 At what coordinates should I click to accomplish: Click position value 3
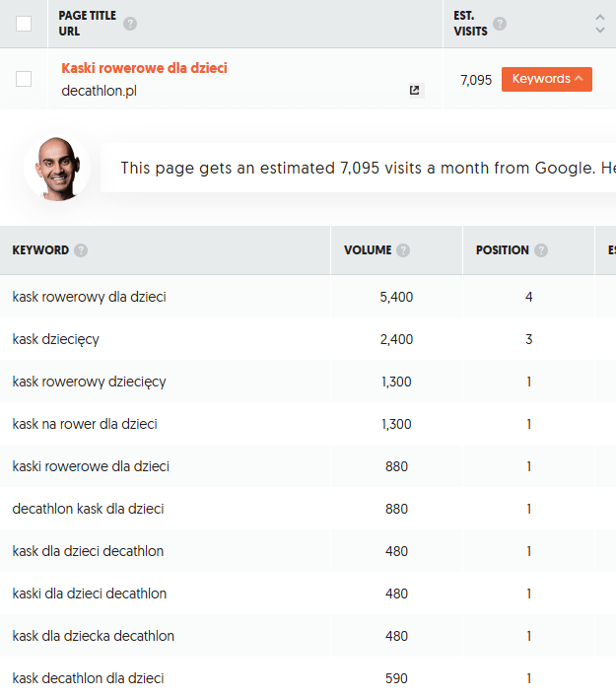[x=528, y=339]
